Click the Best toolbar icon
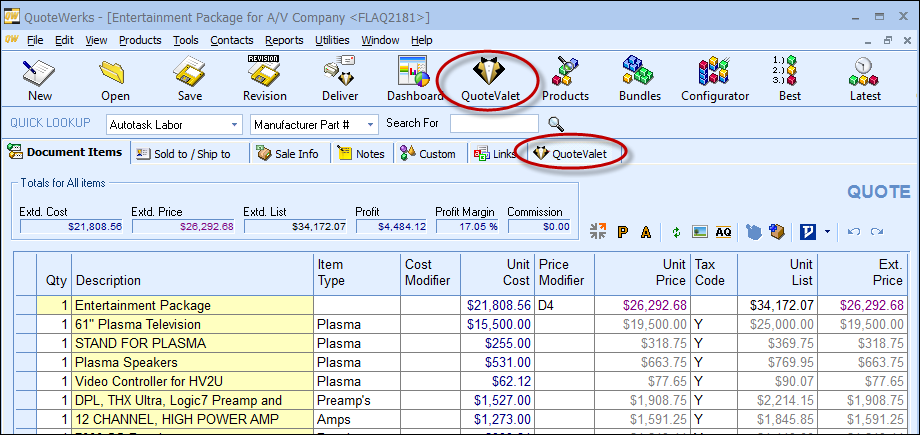 tap(784, 70)
